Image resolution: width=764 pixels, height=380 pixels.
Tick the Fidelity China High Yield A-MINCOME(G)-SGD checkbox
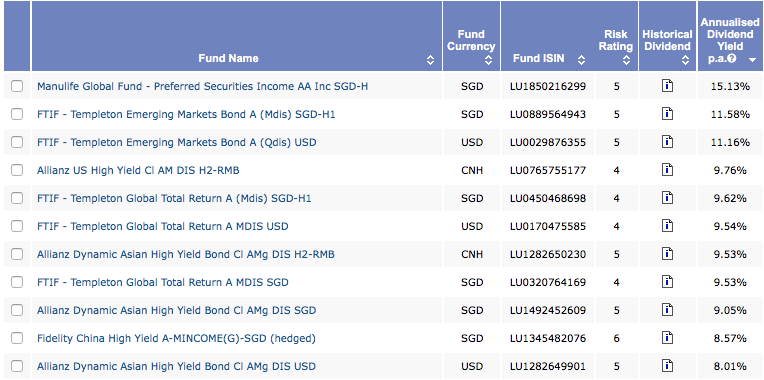point(17,338)
